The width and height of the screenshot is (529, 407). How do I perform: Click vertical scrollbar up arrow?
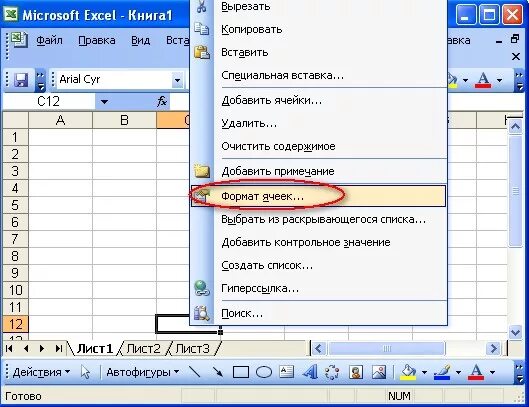point(516,127)
